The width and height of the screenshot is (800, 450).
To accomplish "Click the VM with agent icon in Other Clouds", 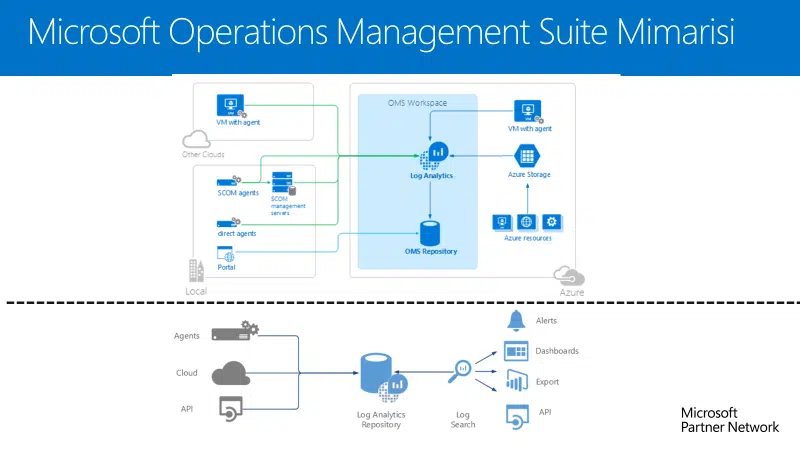I will [231, 106].
